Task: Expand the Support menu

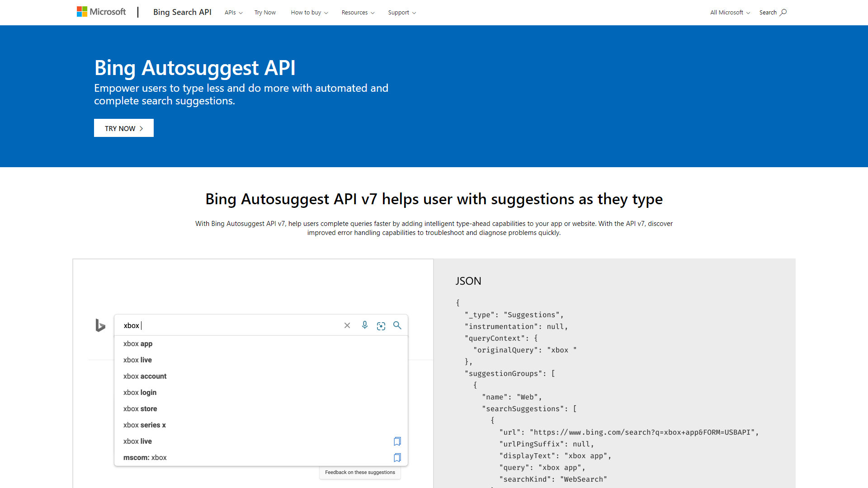Action: pos(402,13)
